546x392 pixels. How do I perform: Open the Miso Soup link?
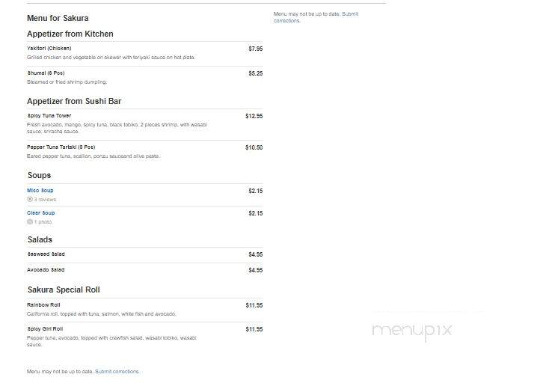click(x=40, y=191)
